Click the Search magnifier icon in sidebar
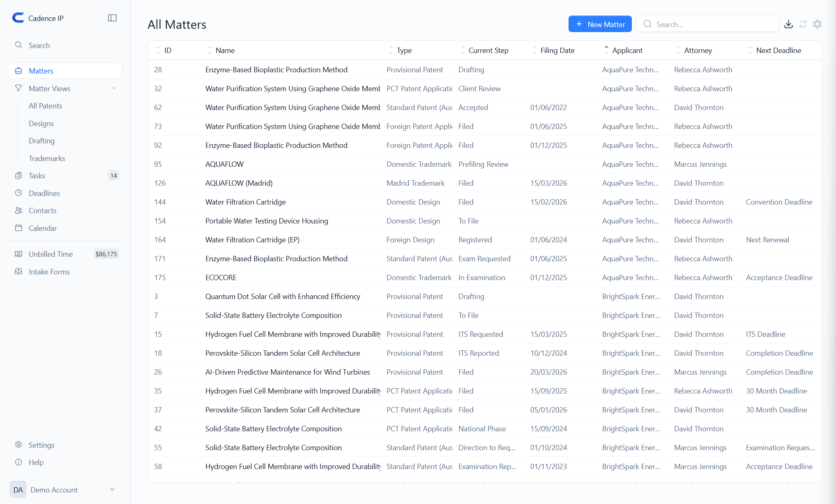Viewport: 836px width, 504px height. [18, 45]
